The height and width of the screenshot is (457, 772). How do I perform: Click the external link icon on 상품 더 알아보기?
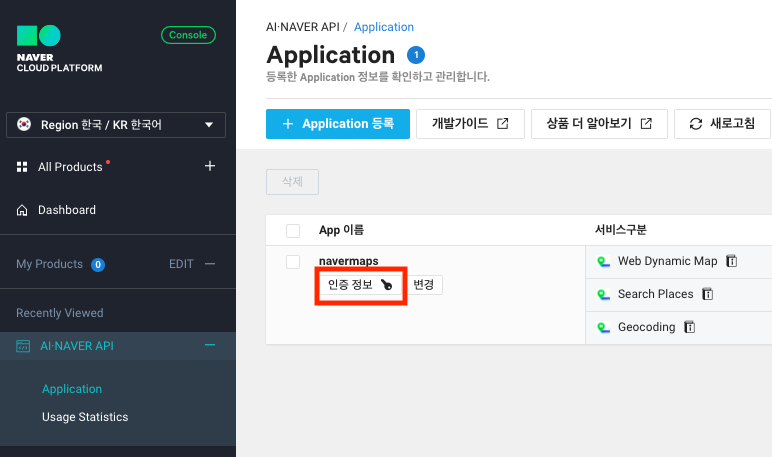646,124
